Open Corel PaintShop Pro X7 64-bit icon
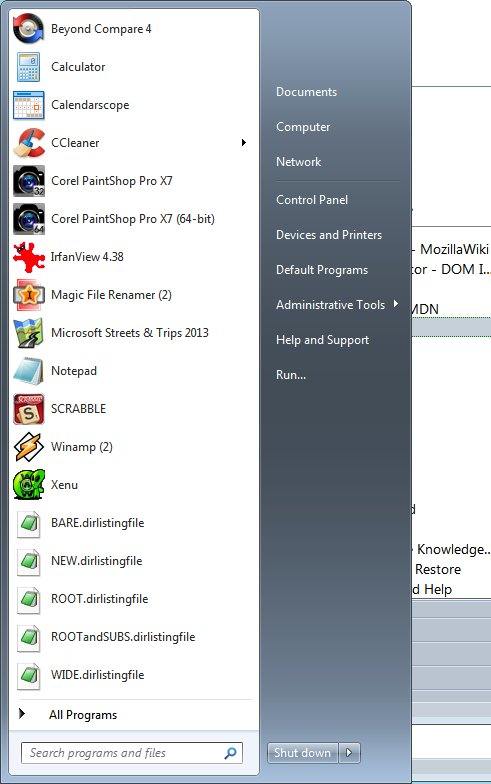The image size is (491, 784). tap(28, 218)
